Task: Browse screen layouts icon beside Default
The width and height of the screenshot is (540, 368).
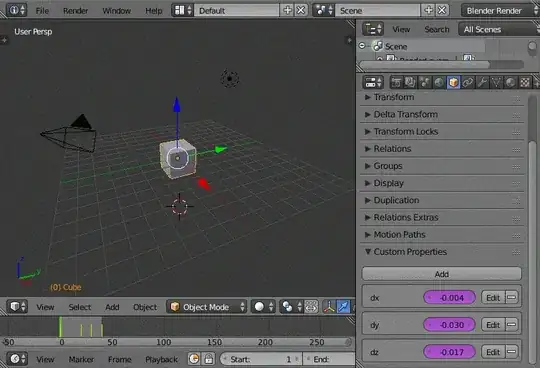Action: click(183, 10)
